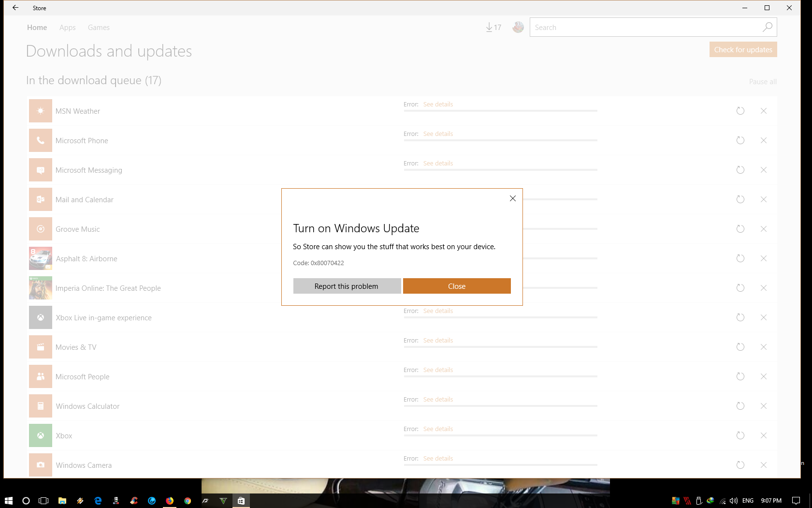
Task: See details of Movies & TV error
Action: coord(438,341)
